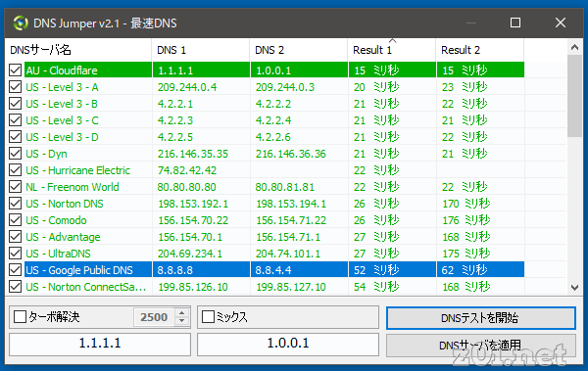Select the US - Level 3 - C row
The image size is (588, 371).
coord(285,120)
